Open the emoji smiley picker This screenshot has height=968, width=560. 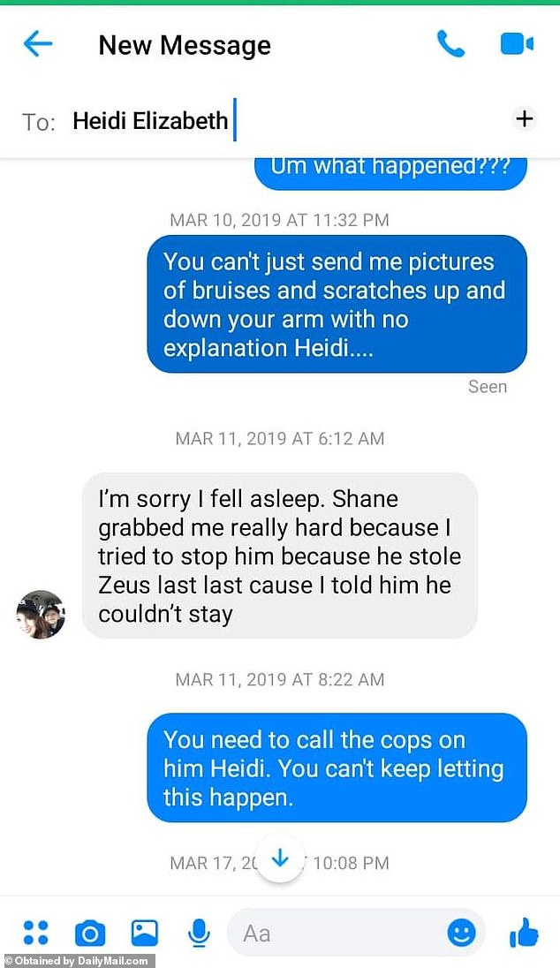tap(462, 932)
